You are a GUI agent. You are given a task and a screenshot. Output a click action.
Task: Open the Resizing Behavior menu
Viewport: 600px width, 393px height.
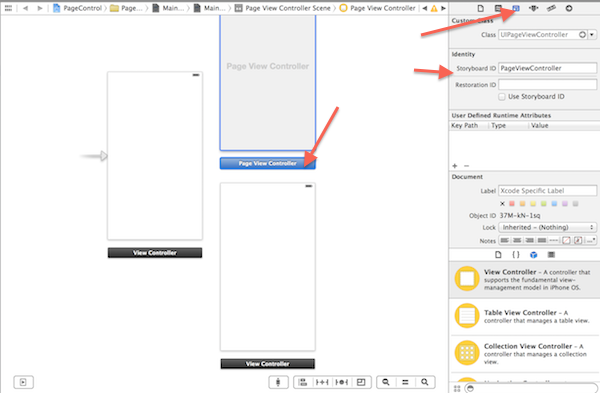coord(361,382)
